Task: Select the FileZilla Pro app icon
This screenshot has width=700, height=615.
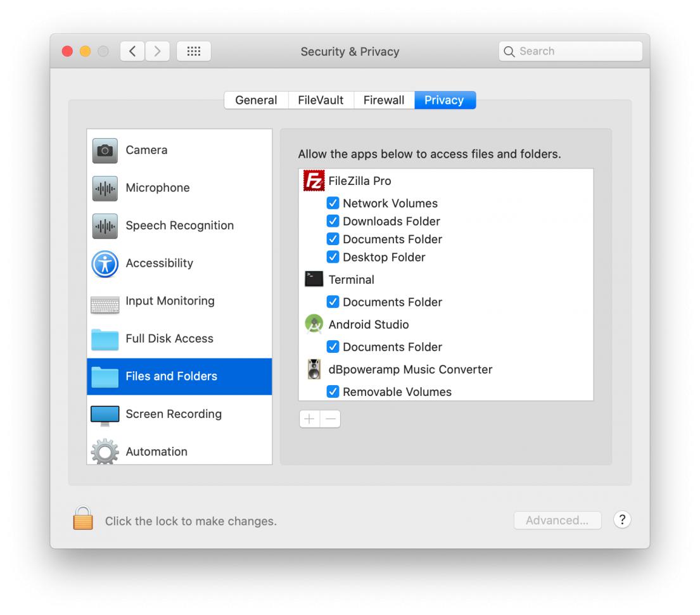Action: pos(314,181)
